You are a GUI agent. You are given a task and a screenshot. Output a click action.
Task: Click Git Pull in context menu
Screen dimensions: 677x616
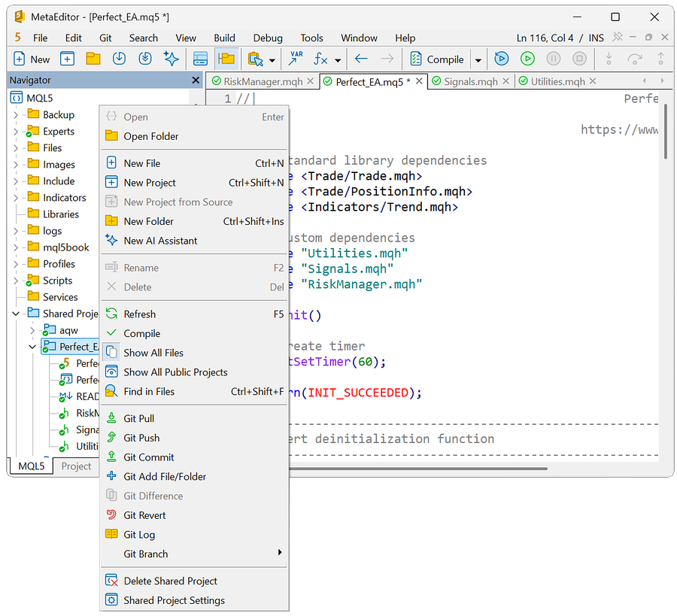point(194,419)
